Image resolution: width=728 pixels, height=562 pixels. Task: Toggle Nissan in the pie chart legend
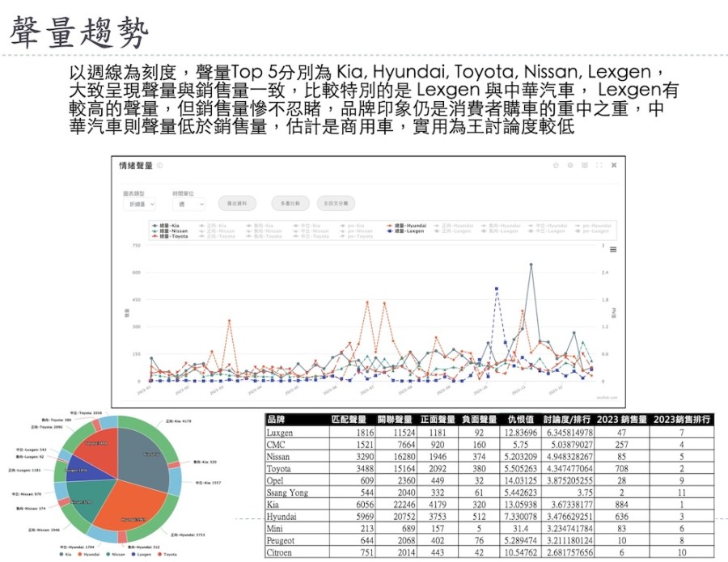click(x=115, y=554)
